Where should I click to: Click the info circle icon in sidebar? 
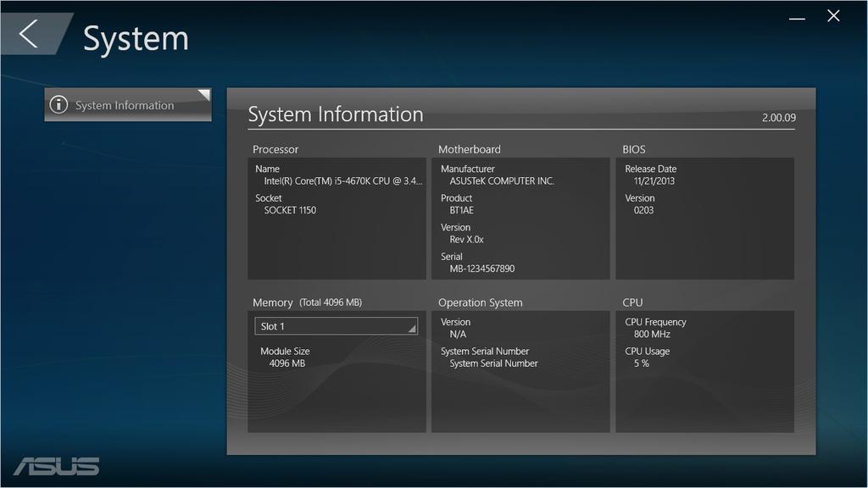click(x=58, y=104)
